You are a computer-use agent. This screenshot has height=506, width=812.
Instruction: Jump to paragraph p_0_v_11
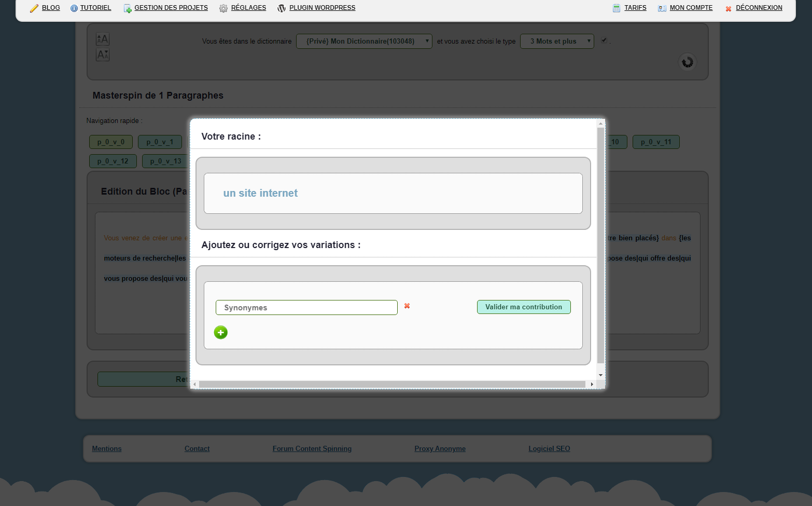656,142
